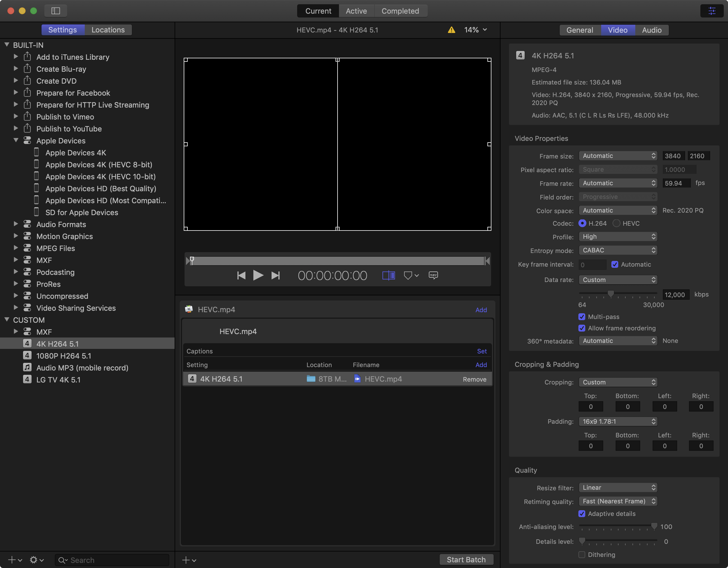Click the data rate slider handle
The image size is (728, 568).
pyautogui.click(x=611, y=294)
